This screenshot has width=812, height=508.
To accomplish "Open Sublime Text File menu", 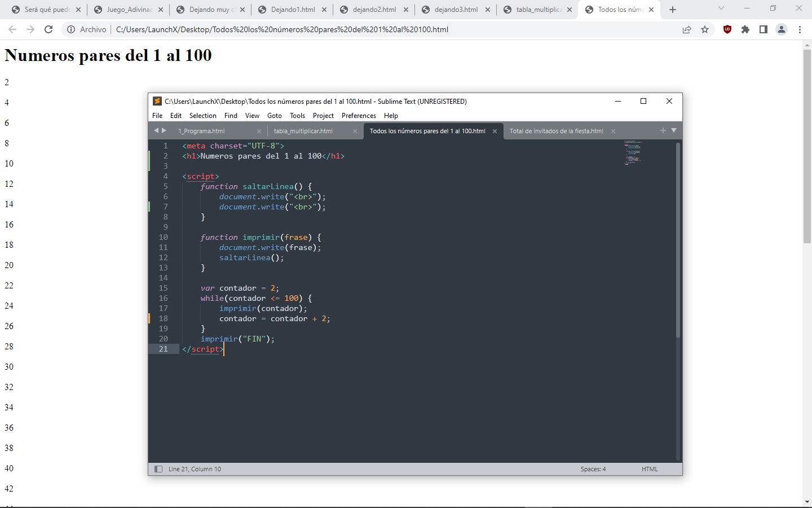I will click(x=157, y=116).
